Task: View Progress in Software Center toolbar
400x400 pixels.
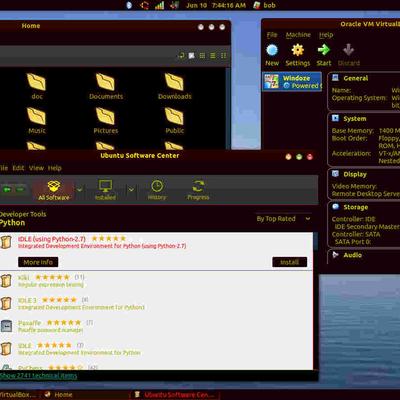Action: pyautogui.click(x=198, y=190)
